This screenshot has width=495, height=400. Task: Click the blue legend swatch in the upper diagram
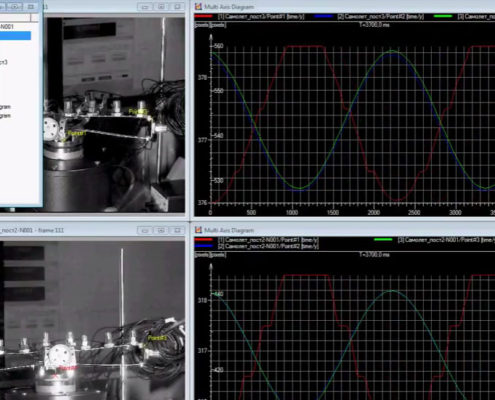323,16
